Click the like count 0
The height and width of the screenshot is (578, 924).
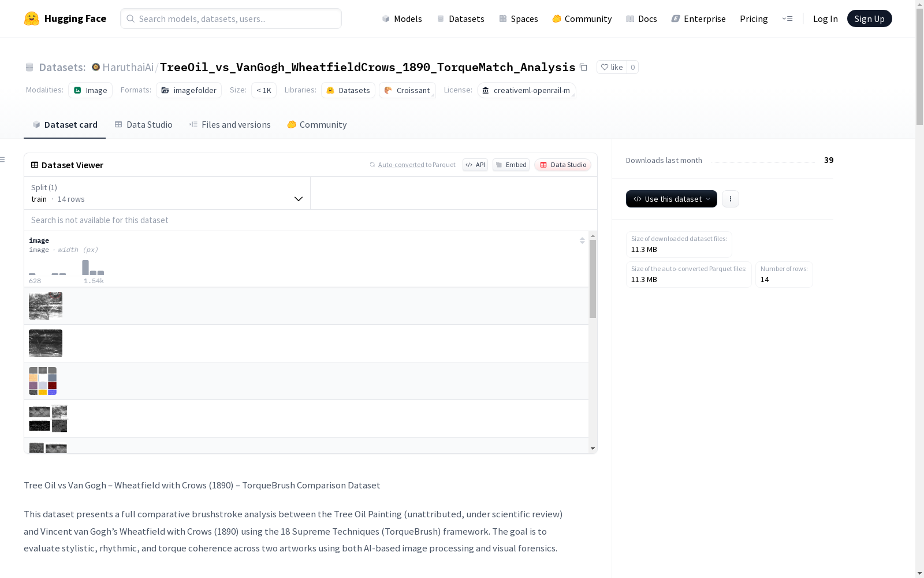coord(633,67)
